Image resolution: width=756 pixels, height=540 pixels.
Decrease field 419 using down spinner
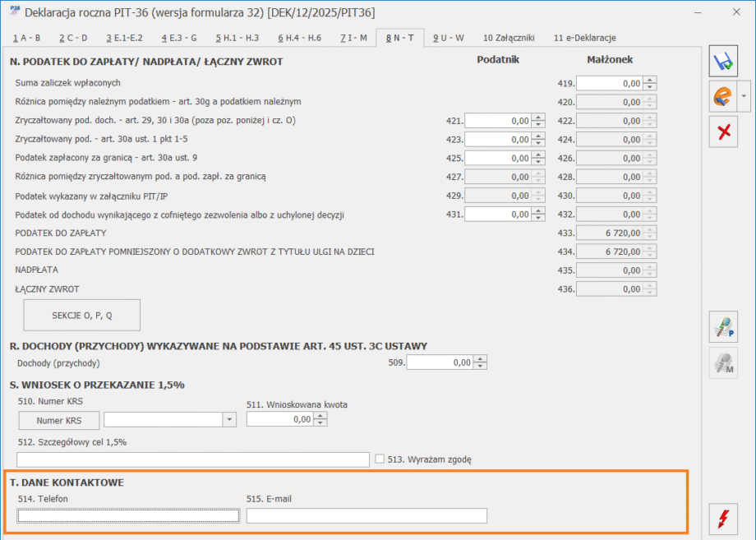click(650, 87)
